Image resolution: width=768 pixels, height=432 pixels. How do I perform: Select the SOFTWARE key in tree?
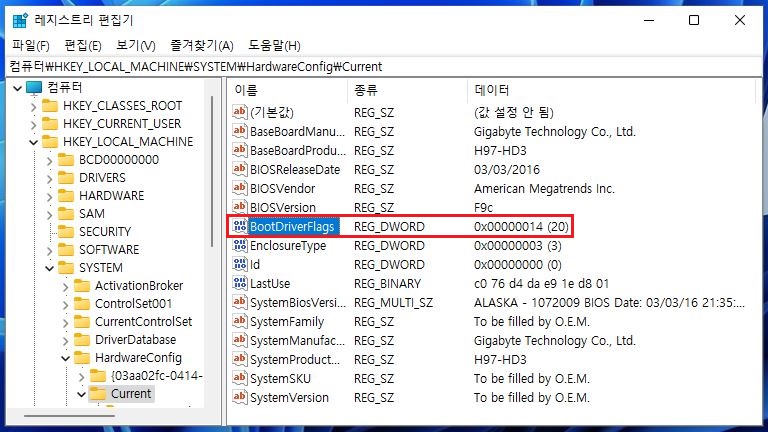[x=109, y=249]
